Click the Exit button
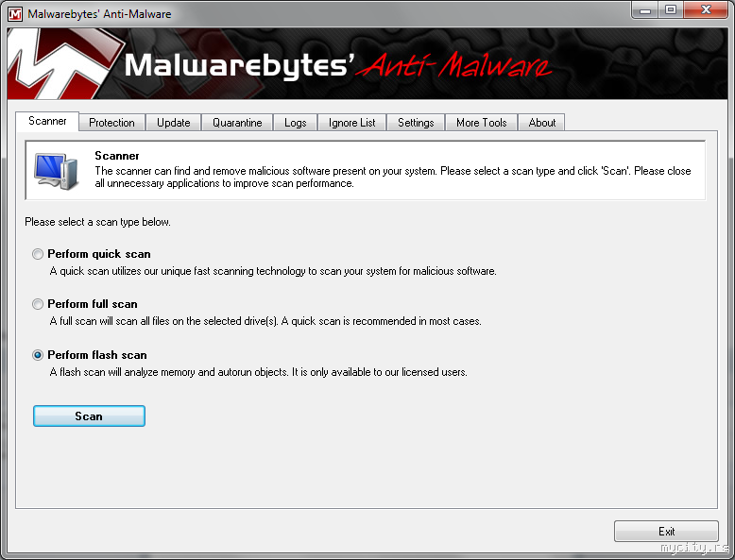735x560 pixels. pyautogui.click(x=666, y=532)
